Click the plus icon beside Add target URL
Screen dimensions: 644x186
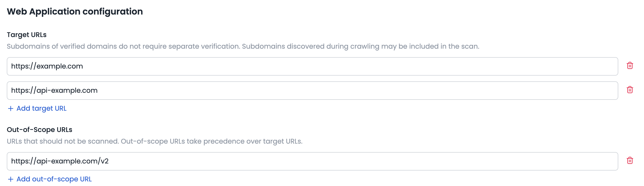coord(10,108)
